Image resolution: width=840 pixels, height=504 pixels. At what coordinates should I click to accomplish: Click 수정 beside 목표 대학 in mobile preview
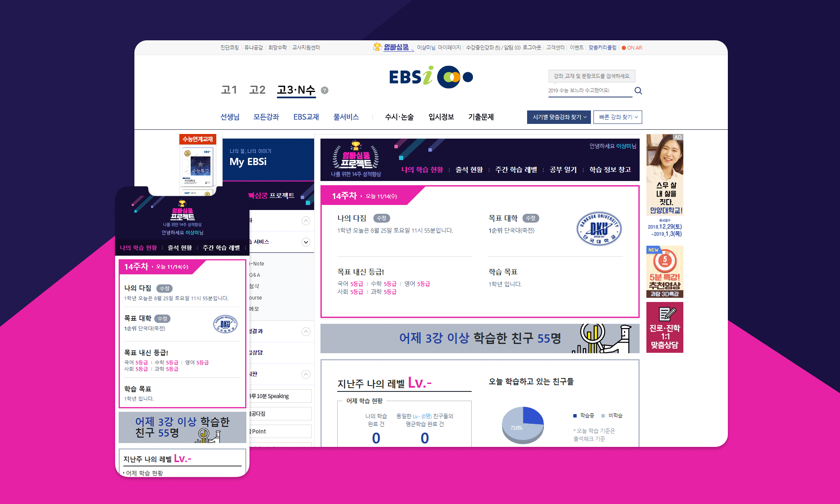(162, 319)
